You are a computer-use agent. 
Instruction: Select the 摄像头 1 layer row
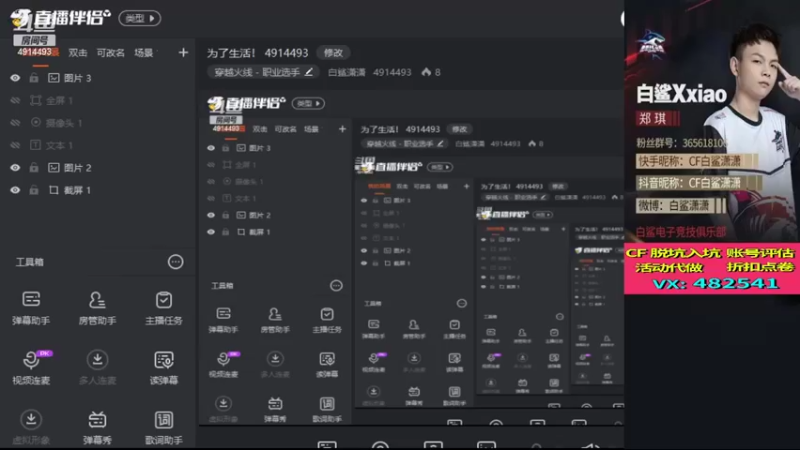pyautogui.click(x=99, y=123)
